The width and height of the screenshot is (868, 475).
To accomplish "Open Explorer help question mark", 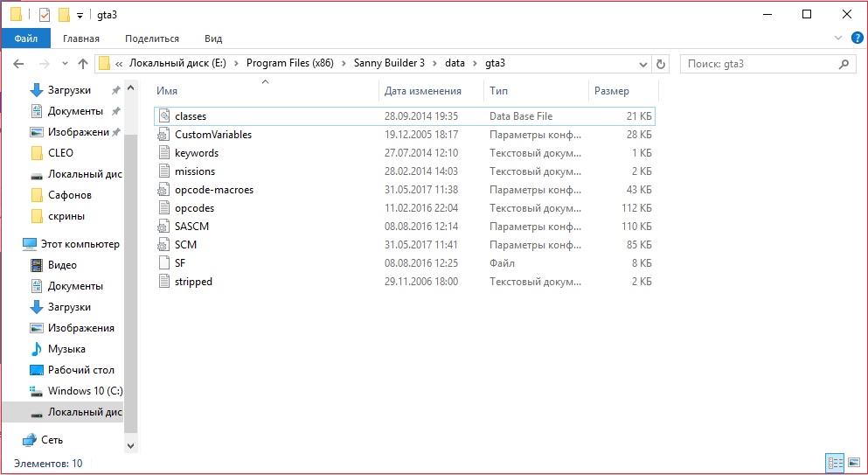I will click(x=857, y=38).
